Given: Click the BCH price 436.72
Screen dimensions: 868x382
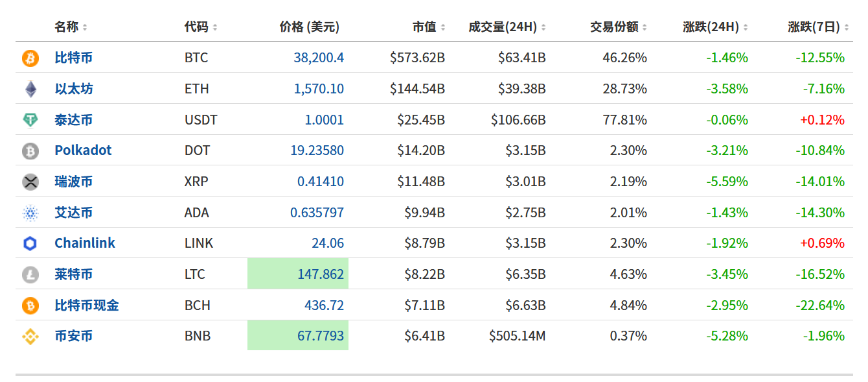Looking at the screenshot, I should (325, 305).
